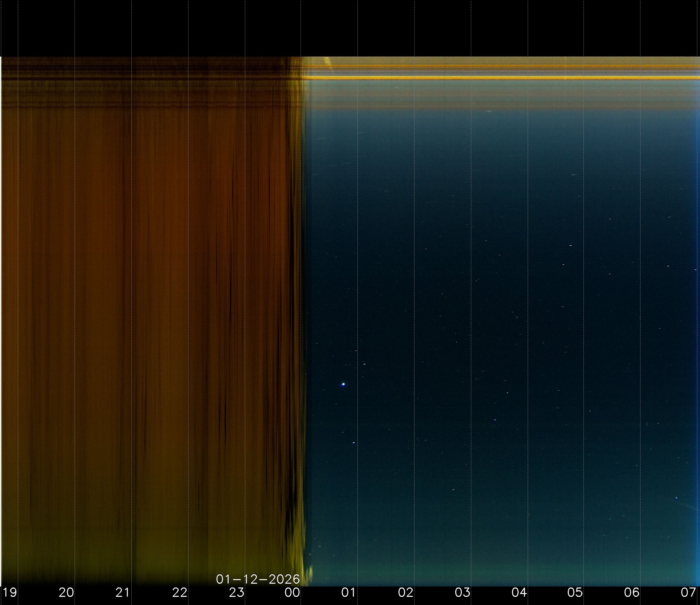Screen dimensions: 700x605
Task: Select the 00 midnight hour label
Action: pyautogui.click(x=292, y=592)
